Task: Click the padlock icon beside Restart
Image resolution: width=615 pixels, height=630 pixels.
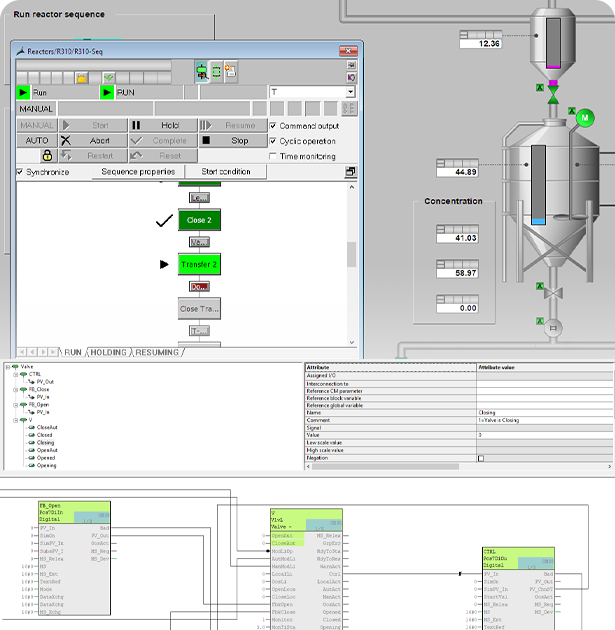Action: [x=46, y=156]
